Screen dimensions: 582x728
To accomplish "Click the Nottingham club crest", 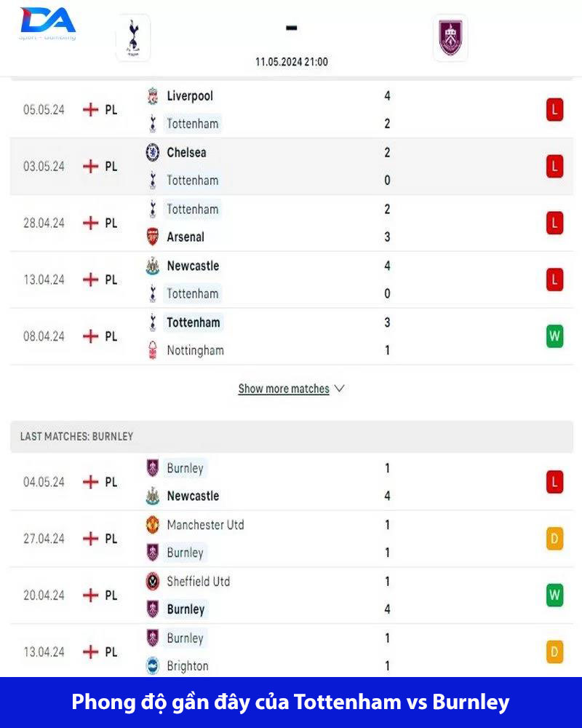I will 153,350.
